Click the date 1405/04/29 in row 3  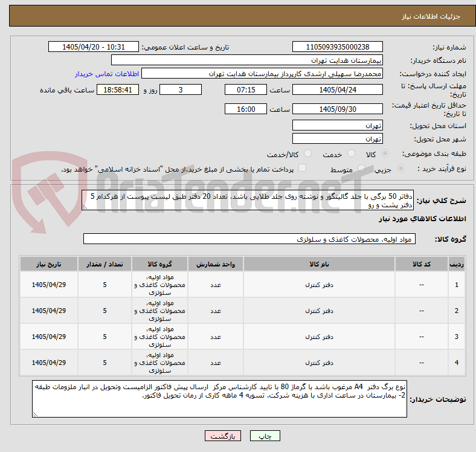49,337
